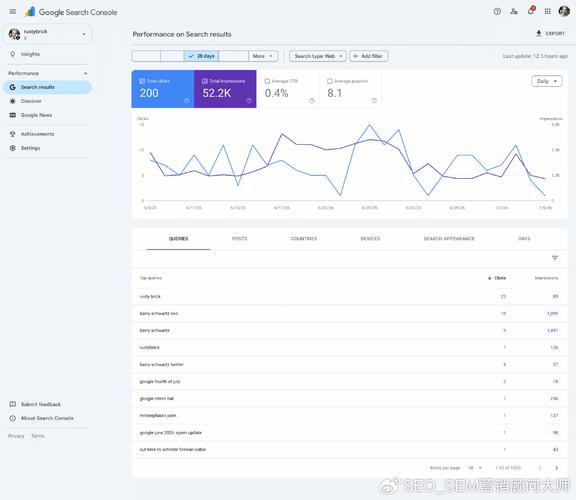Select the 'google intern hat' query row

(349, 399)
